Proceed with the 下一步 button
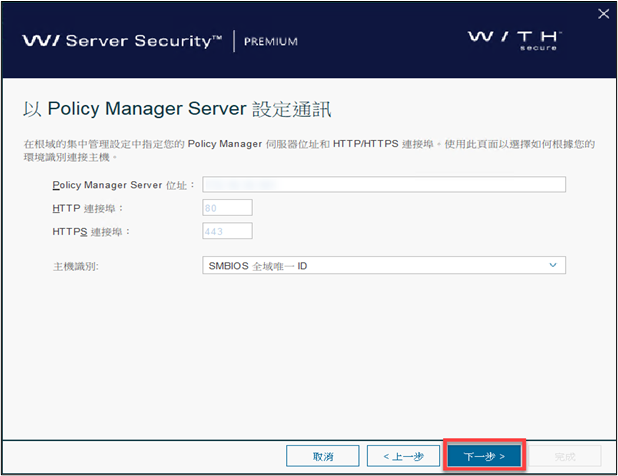This screenshot has height=476, width=618. 484,456
